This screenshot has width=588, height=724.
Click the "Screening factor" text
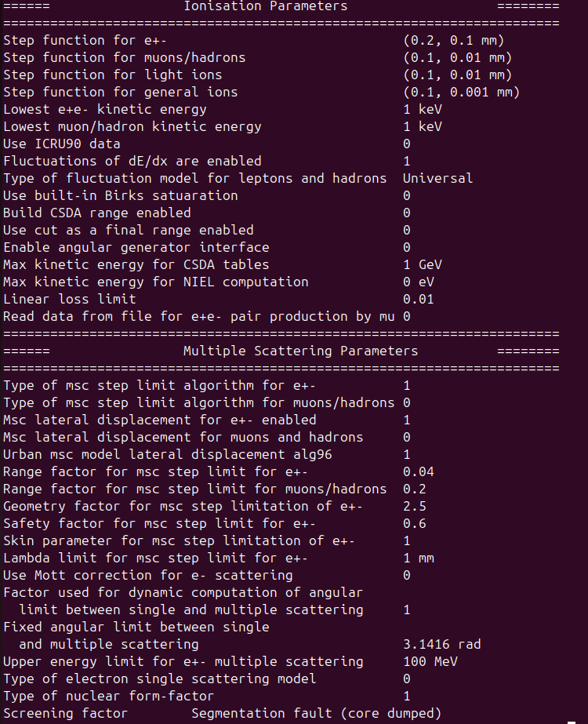point(66,714)
